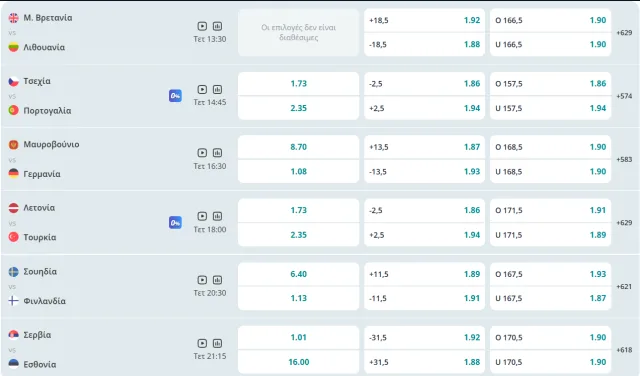
Task: Expand +618 markets for Σερβία match
Action: pos(624,350)
